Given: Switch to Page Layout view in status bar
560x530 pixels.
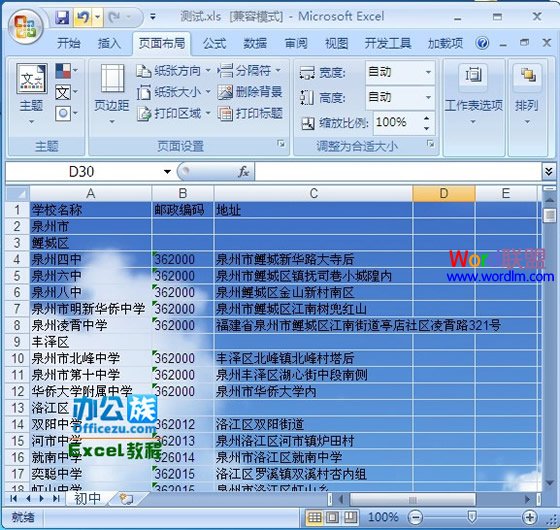Looking at the screenshot, I should click(332, 517).
